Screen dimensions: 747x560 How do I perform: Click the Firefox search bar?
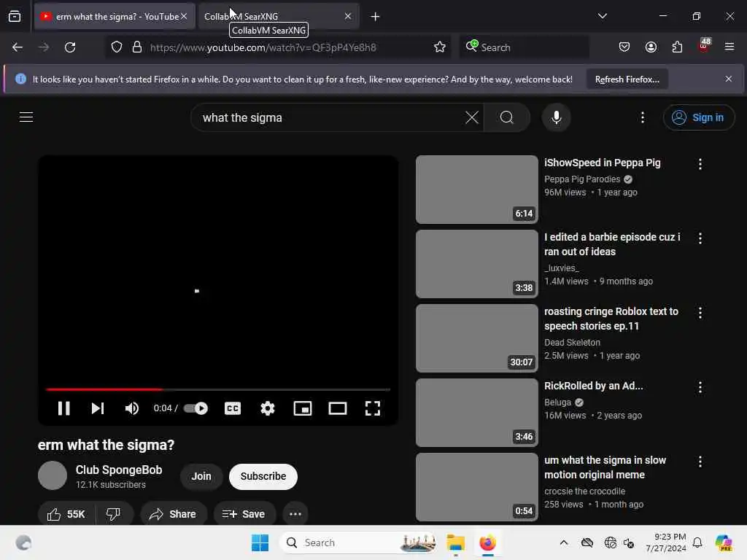pyautogui.click(x=524, y=47)
